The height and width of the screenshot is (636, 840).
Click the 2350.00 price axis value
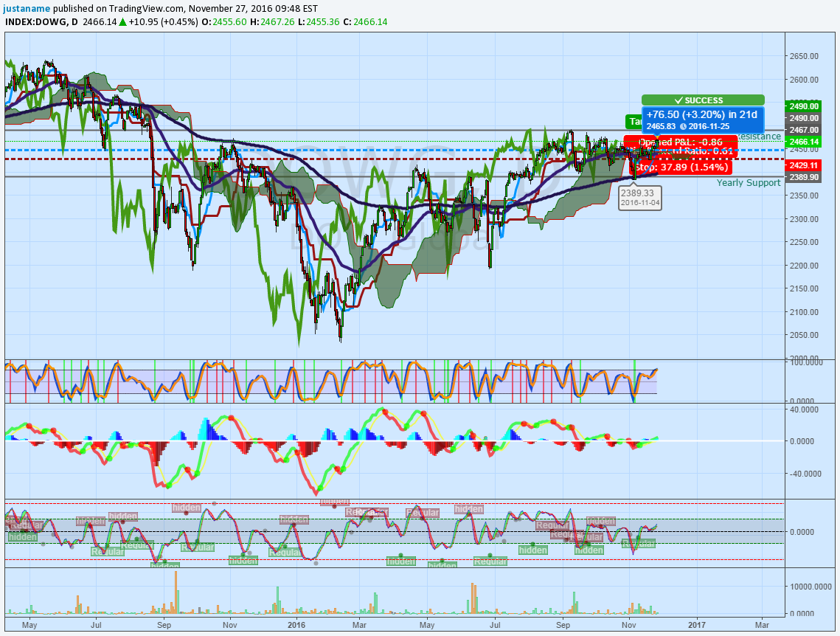(804, 196)
